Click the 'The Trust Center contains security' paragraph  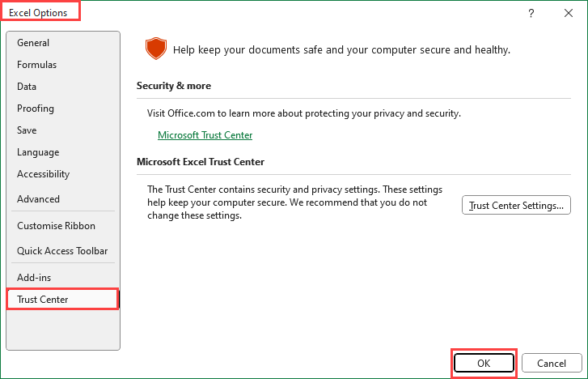coord(294,202)
